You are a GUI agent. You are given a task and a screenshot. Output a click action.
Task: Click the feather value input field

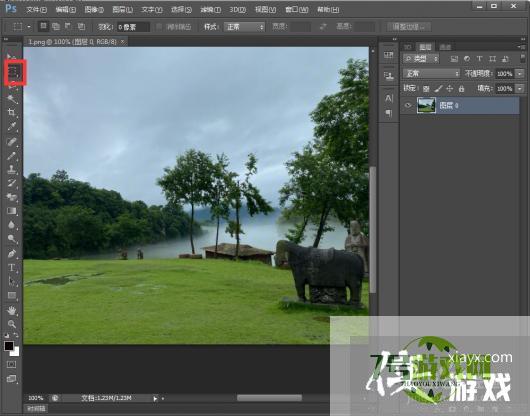coord(133,27)
